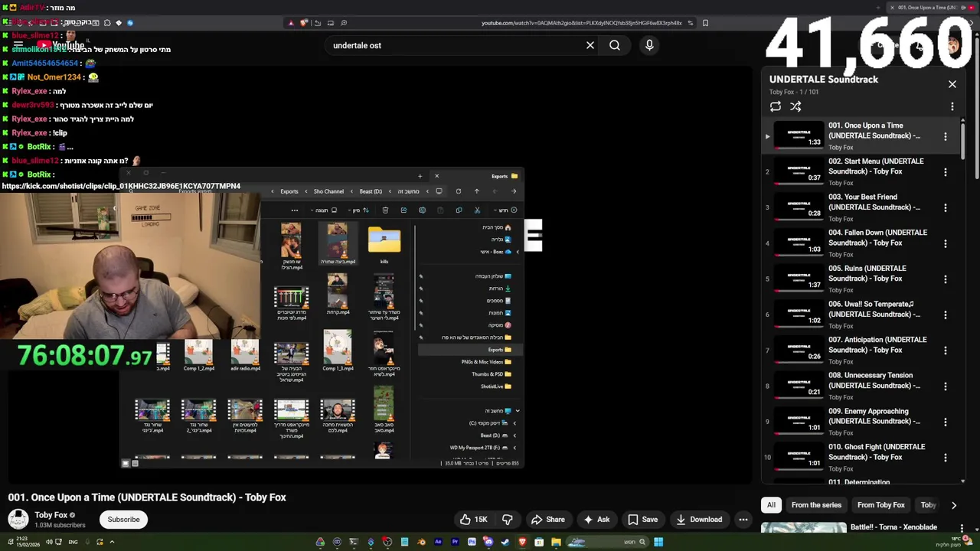Open options for '003. Your Best Friend' entry
Image resolution: width=980 pixels, height=551 pixels.
(x=946, y=207)
